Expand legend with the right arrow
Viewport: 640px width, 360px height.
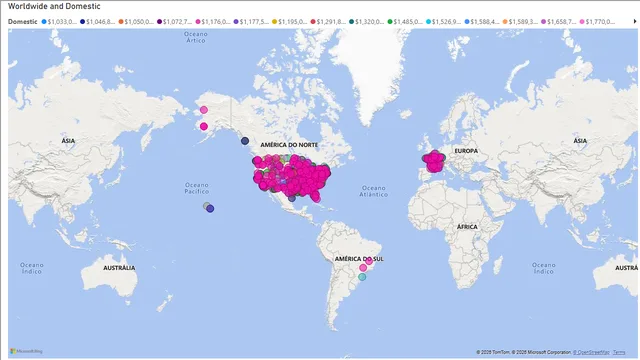(635, 21)
